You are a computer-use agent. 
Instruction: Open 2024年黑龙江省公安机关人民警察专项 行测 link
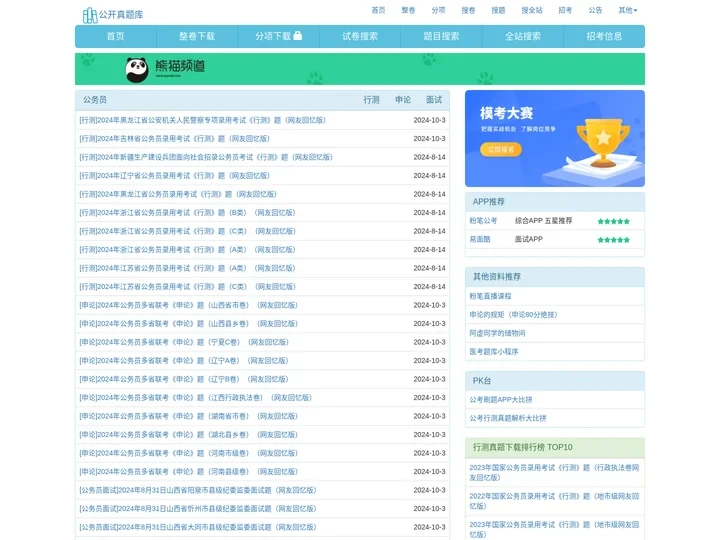pos(202,120)
